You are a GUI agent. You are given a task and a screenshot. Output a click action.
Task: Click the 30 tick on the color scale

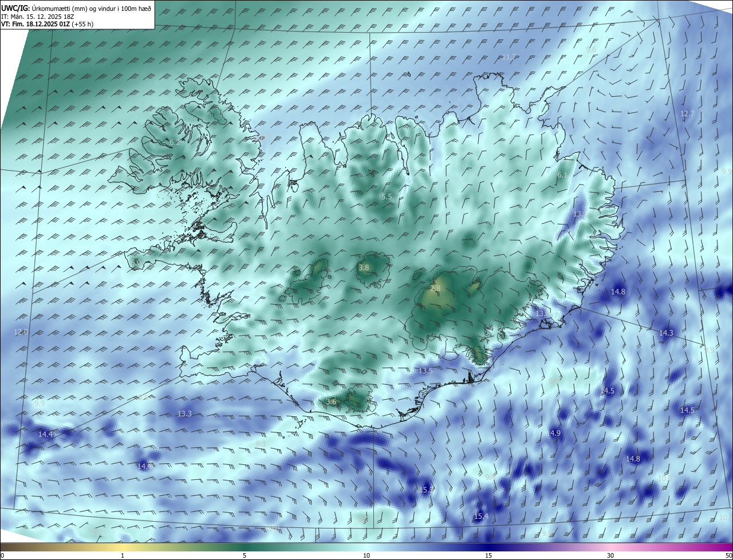click(x=610, y=556)
